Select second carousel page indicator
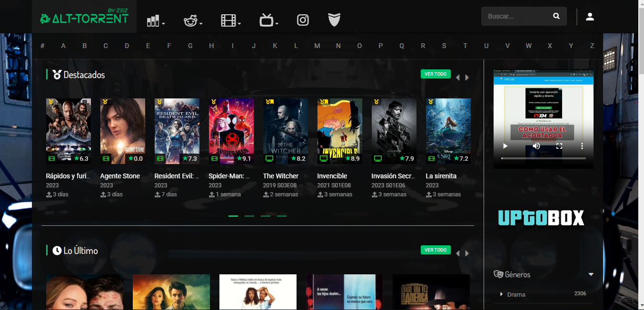The image size is (644, 310). point(249,216)
